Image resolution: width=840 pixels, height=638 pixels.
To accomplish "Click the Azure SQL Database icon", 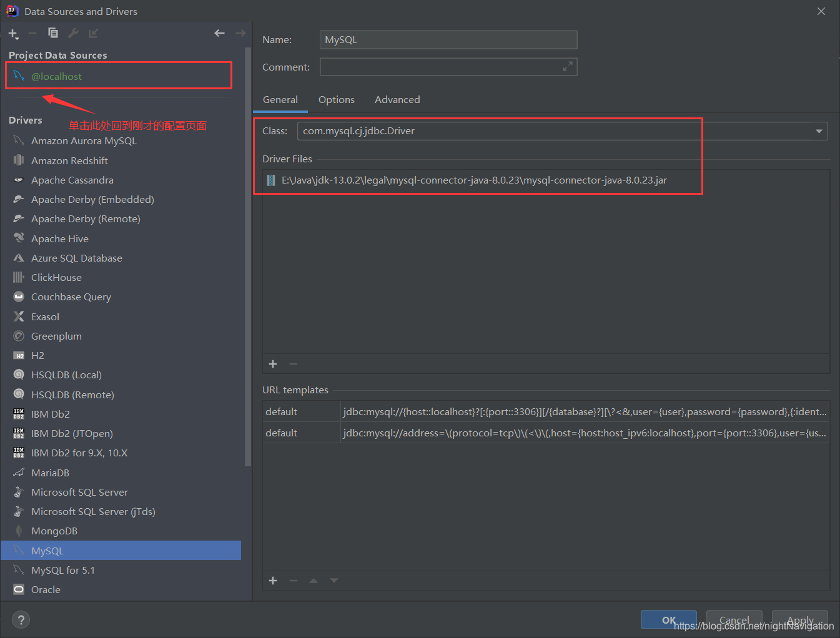I will tap(19, 258).
